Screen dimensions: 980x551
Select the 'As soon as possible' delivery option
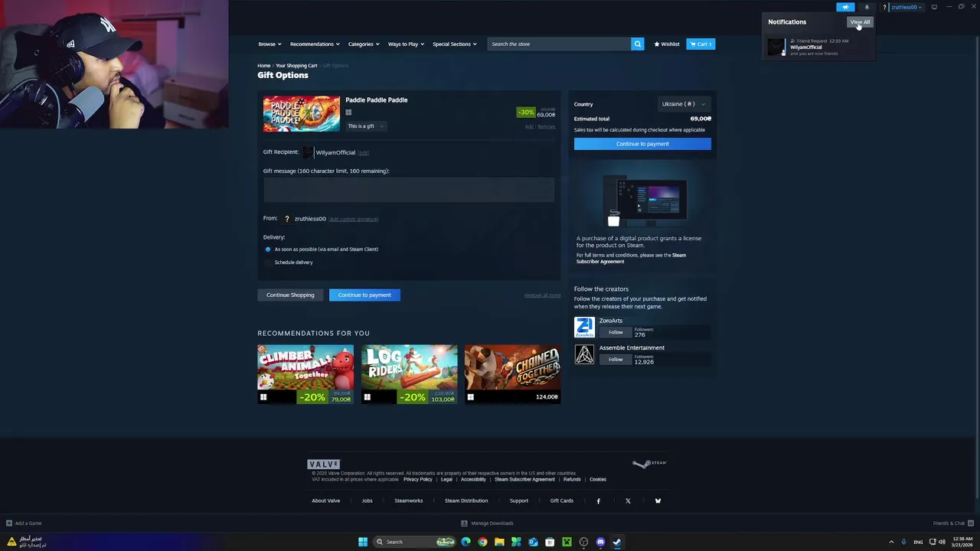(x=268, y=249)
